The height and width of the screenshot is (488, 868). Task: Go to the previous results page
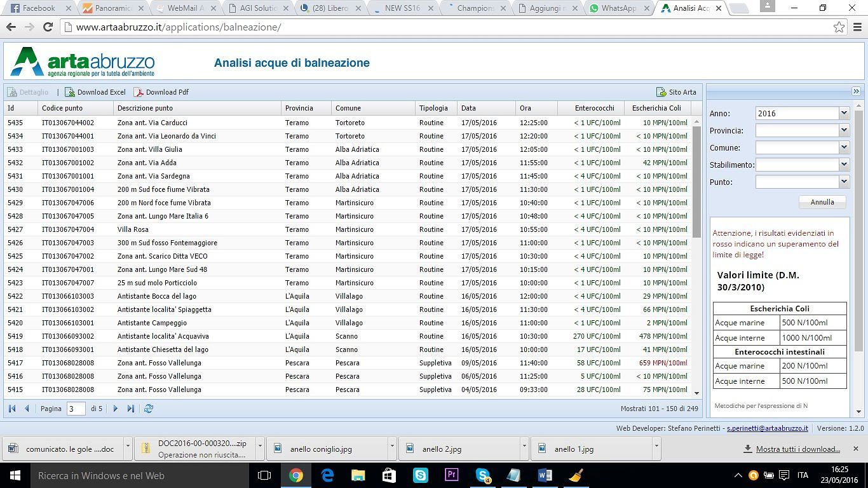tap(27, 409)
